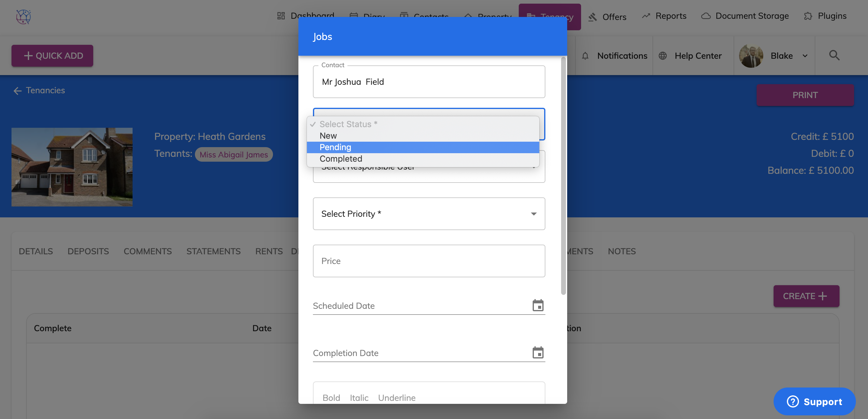Click the Help Center globe icon
Image resolution: width=868 pixels, height=419 pixels.
point(663,56)
